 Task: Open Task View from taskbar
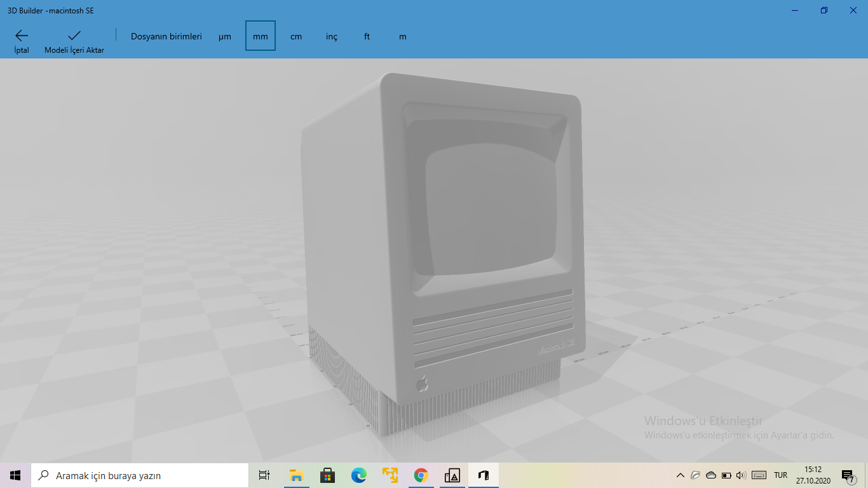264,475
